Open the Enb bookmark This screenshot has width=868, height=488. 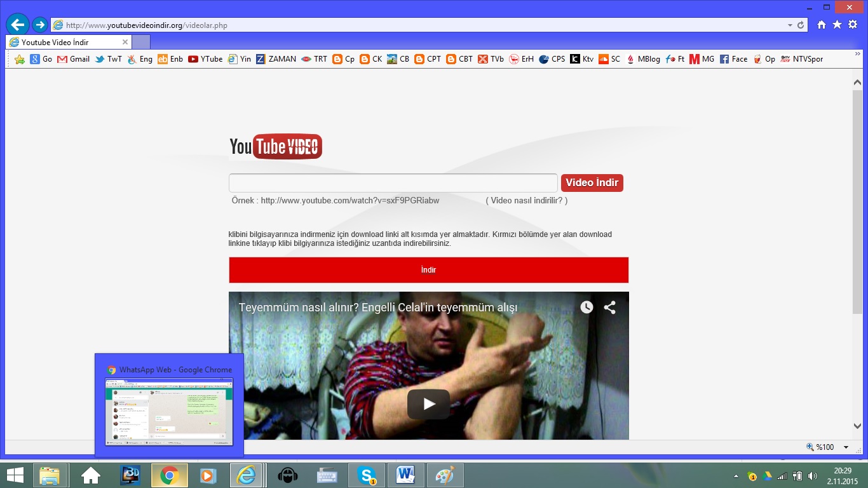pyautogui.click(x=170, y=59)
